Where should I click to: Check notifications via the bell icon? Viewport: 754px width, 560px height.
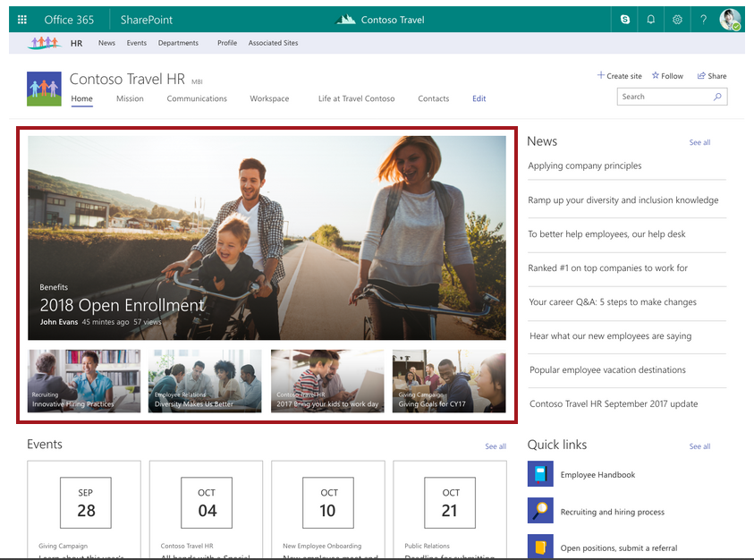tap(651, 19)
